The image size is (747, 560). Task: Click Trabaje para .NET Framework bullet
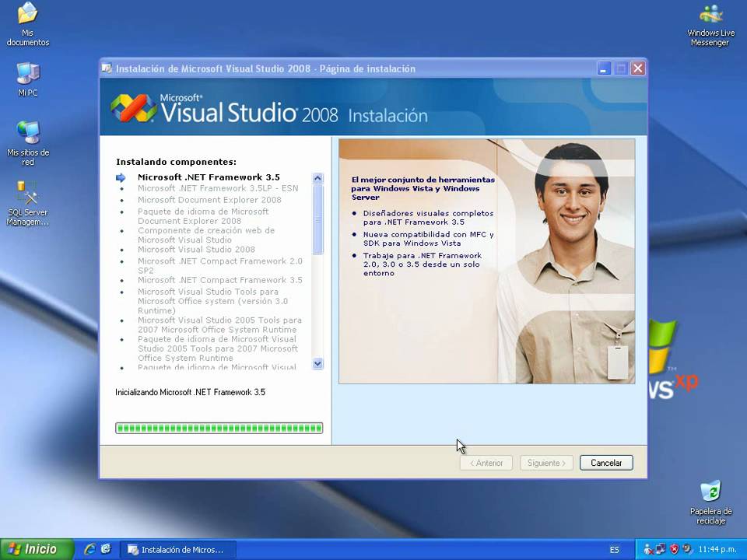pos(423,264)
